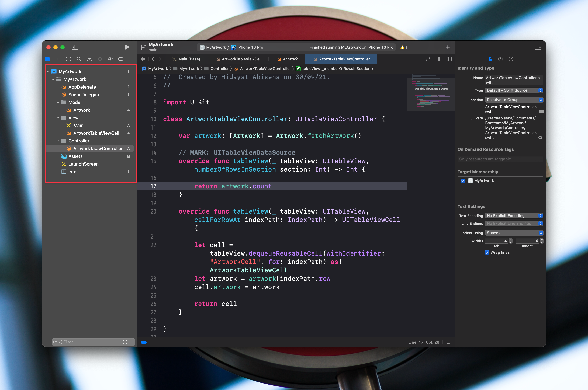Open the Test navigator diamond icon
The image size is (588, 390).
click(100, 59)
